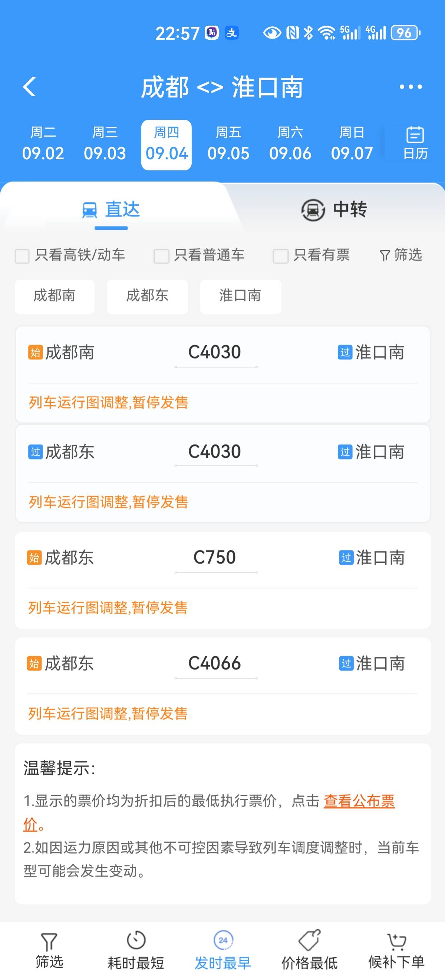445x980 pixels.
Task: Toggle 只看有票 checkbox
Action: coord(280,256)
